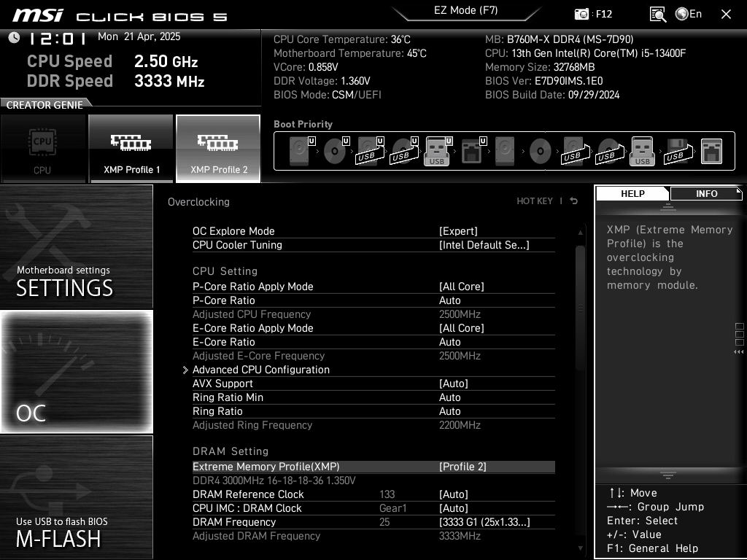Click the Adjusted Ring Frequency row
Viewport: 747px width, 560px height.
click(373, 425)
